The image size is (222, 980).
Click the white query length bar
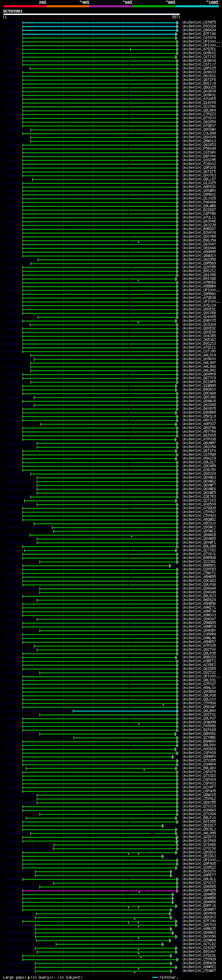[x=92, y=15]
